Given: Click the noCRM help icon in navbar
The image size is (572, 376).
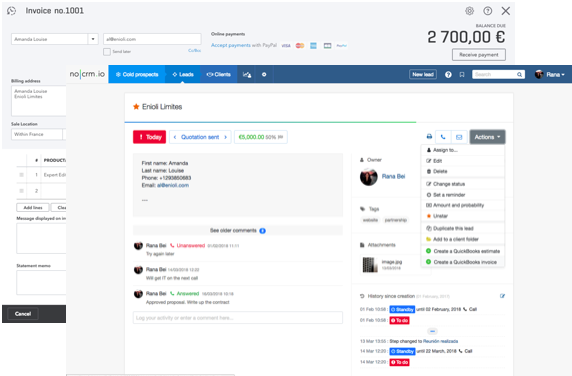Looking at the screenshot, I should [448, 74].
